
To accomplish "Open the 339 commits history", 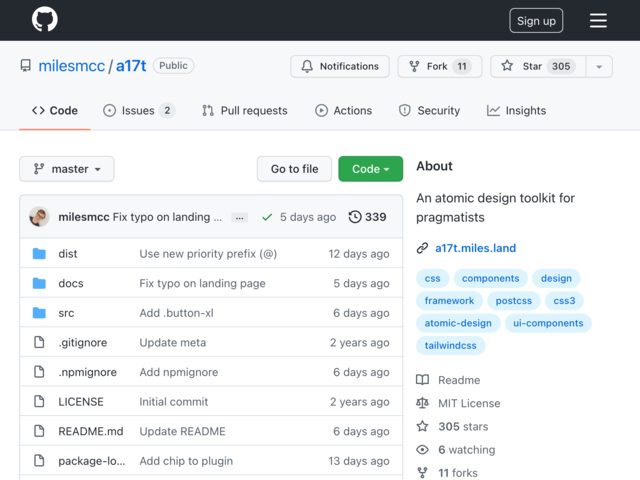I will coord(367,217).
